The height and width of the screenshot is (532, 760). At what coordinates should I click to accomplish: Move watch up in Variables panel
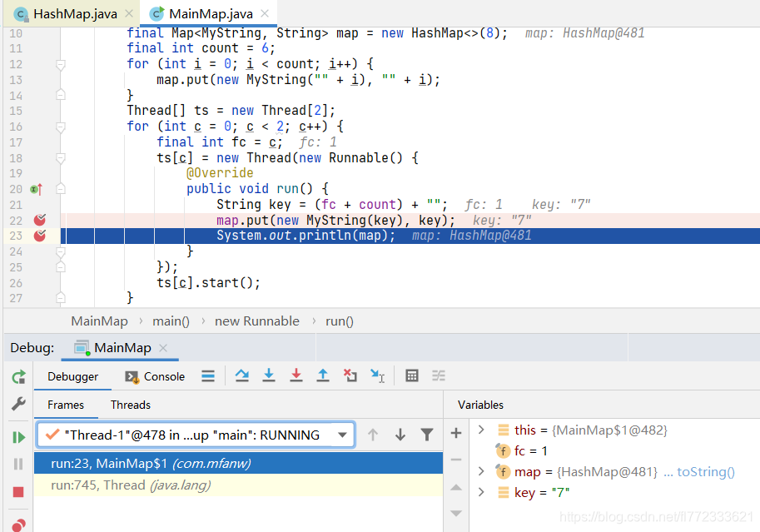point(456,487)
